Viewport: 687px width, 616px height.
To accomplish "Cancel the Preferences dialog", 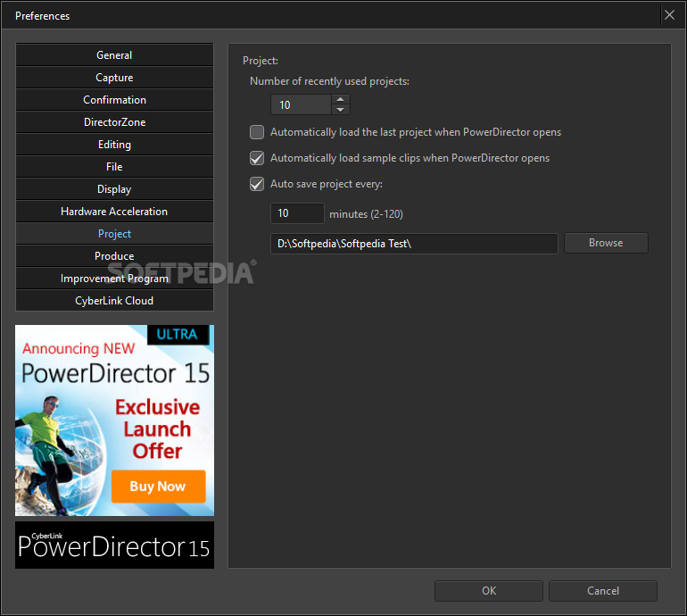I will pyautogui.click(x=603, y=591).
